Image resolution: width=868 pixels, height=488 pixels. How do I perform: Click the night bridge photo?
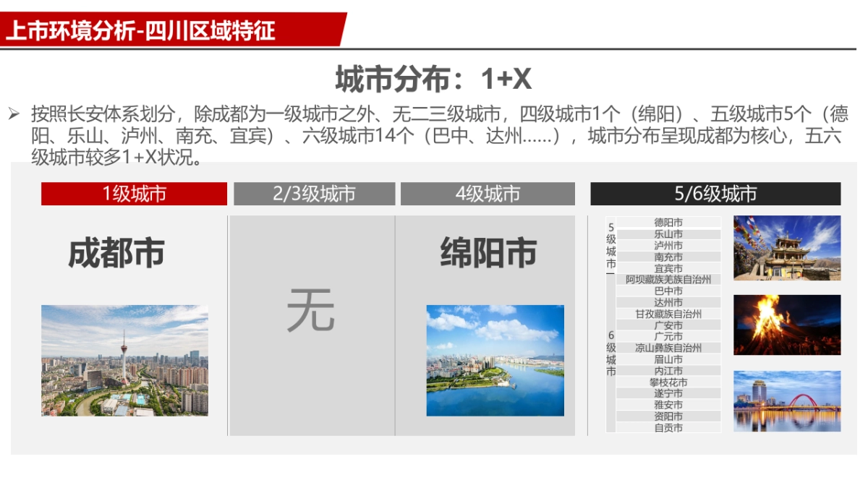pyautogui.click(x=788, y=400)
